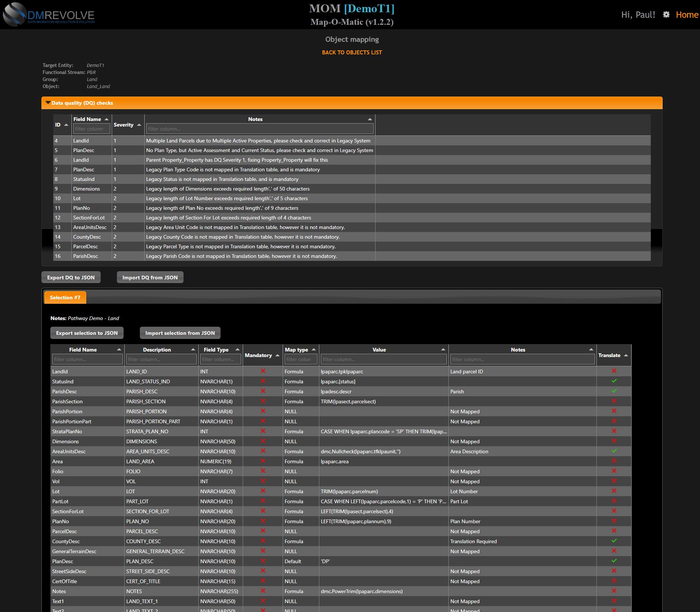Open the Selection #7 tab
The image size is (700, 612).
(x=65, y=297)
